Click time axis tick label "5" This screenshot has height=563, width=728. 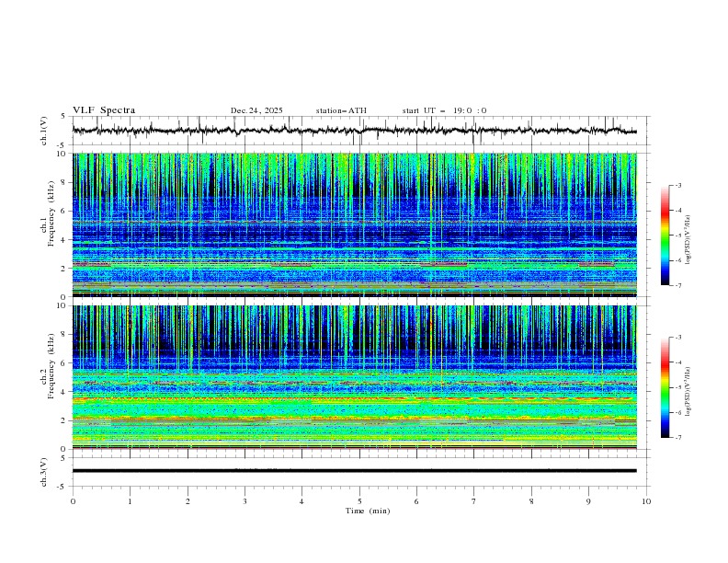pos(359,501)
